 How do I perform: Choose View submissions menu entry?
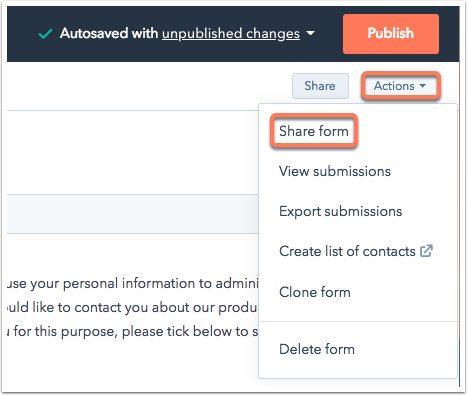(x=335, y=171)
